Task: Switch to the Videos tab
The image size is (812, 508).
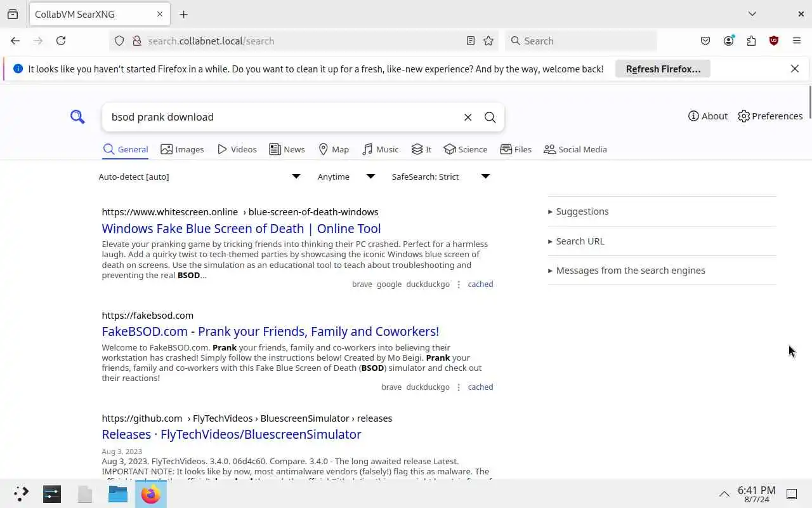Action: [237, 149]
